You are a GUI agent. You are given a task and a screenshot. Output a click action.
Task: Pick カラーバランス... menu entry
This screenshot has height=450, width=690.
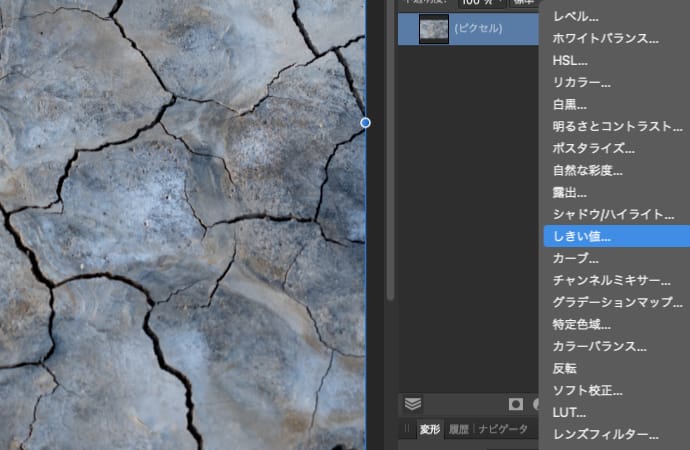tap(599, 346)
